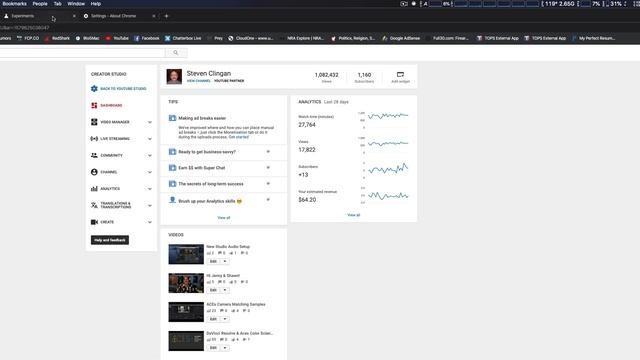Open the new tab plus button

click(x=167, y=16)
